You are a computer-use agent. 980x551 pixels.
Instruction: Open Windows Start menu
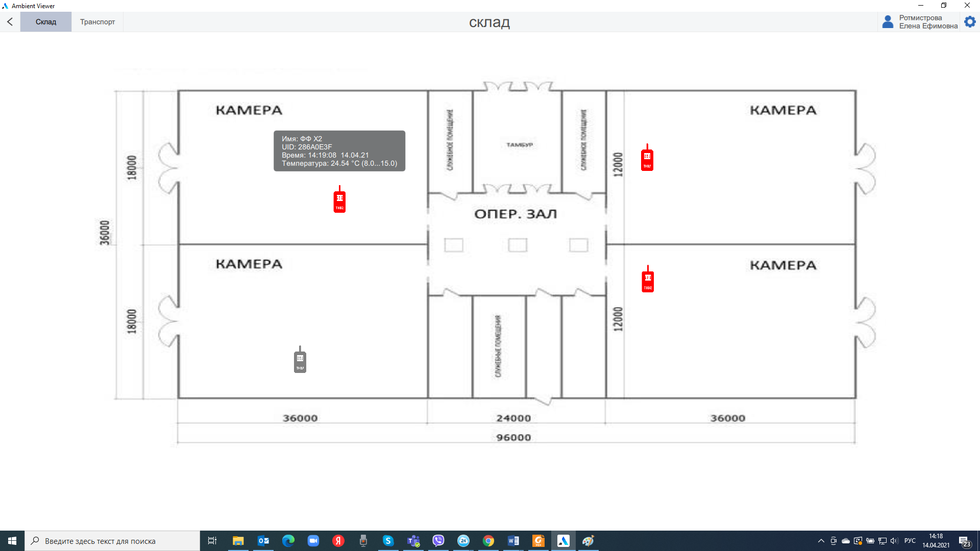(12, 541)
